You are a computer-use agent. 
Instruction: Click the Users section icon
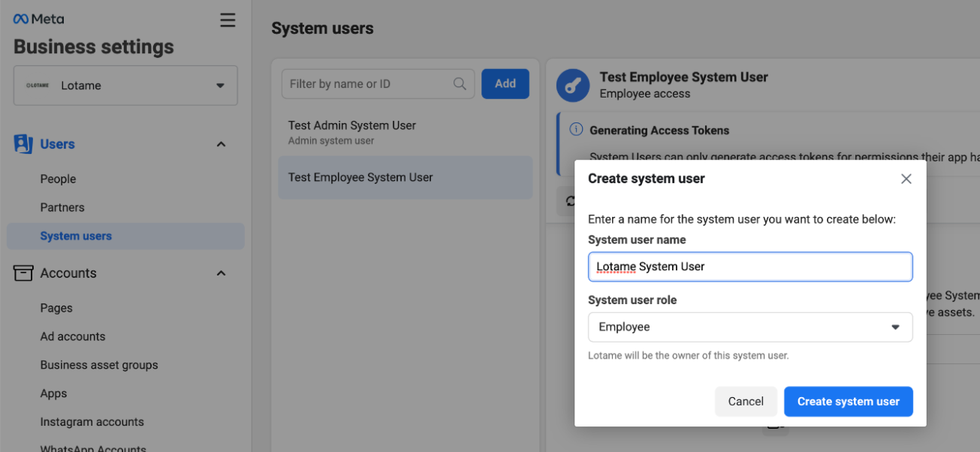click(x=23, y=144)
